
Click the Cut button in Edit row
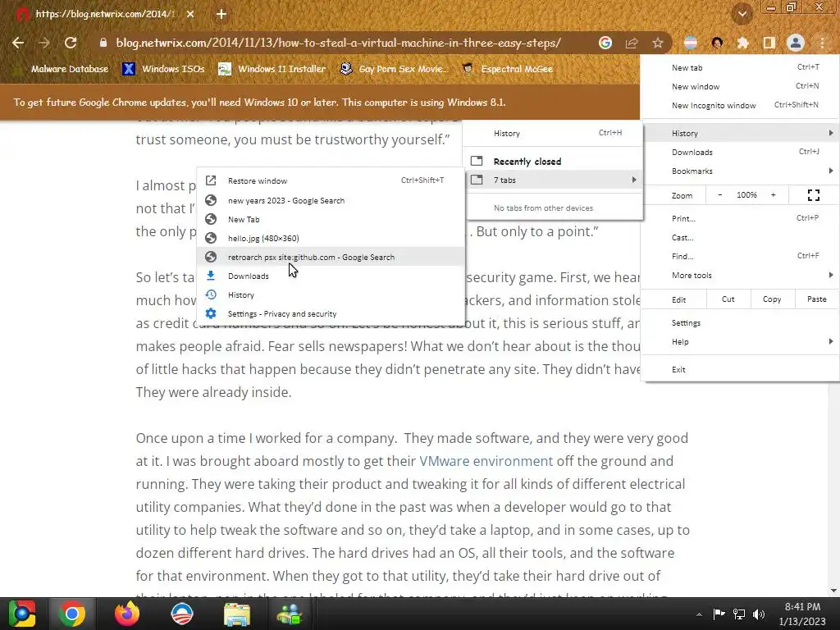coord(728,299)
